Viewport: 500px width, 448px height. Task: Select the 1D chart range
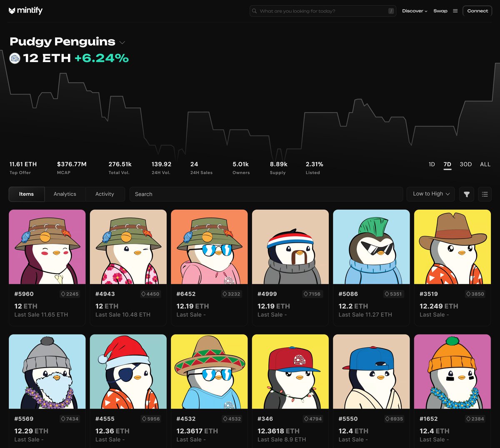(432, 164)
